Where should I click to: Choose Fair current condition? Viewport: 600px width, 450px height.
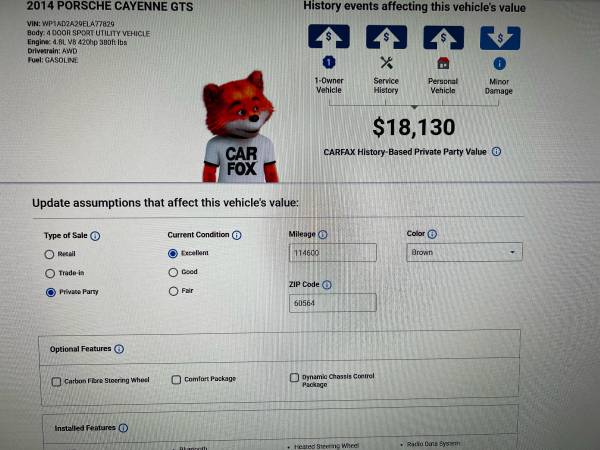[173, 291]
